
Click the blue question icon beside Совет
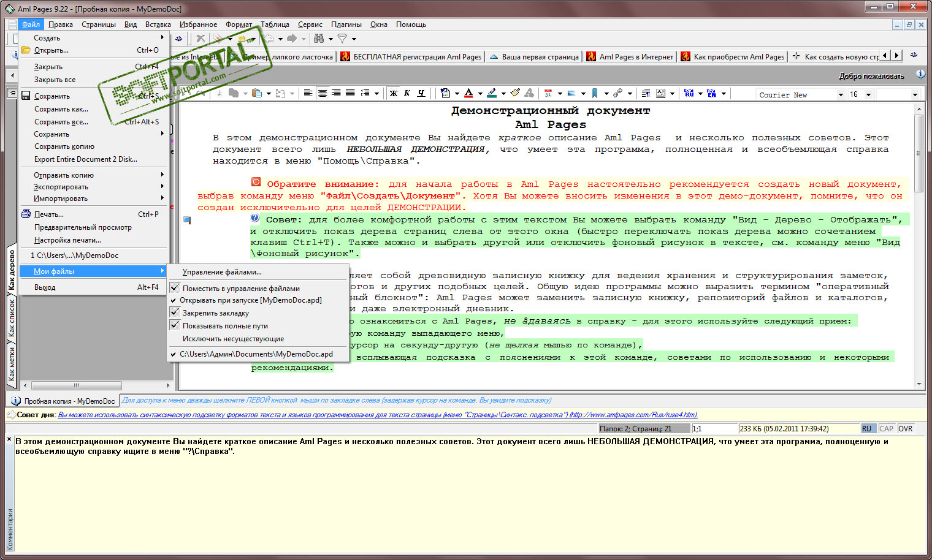(x=255, y=218)
